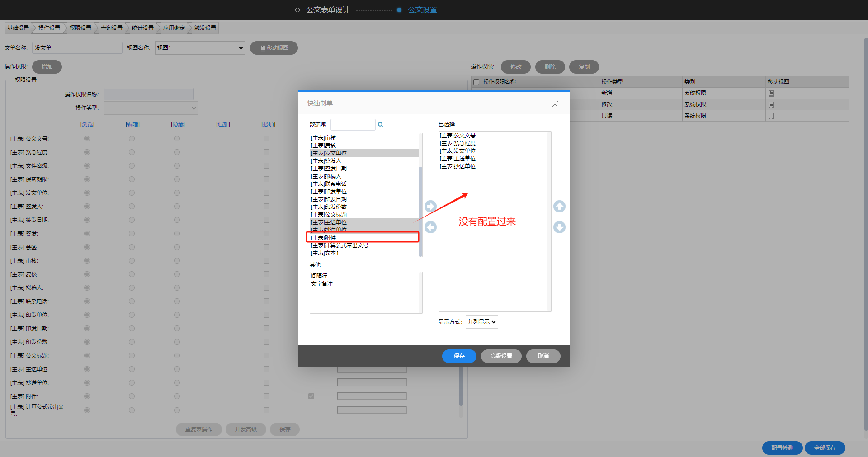Viewport: 868px width, 457px height.
Task: Click the left arrow to remove the selected field
Action: point(430,227)
